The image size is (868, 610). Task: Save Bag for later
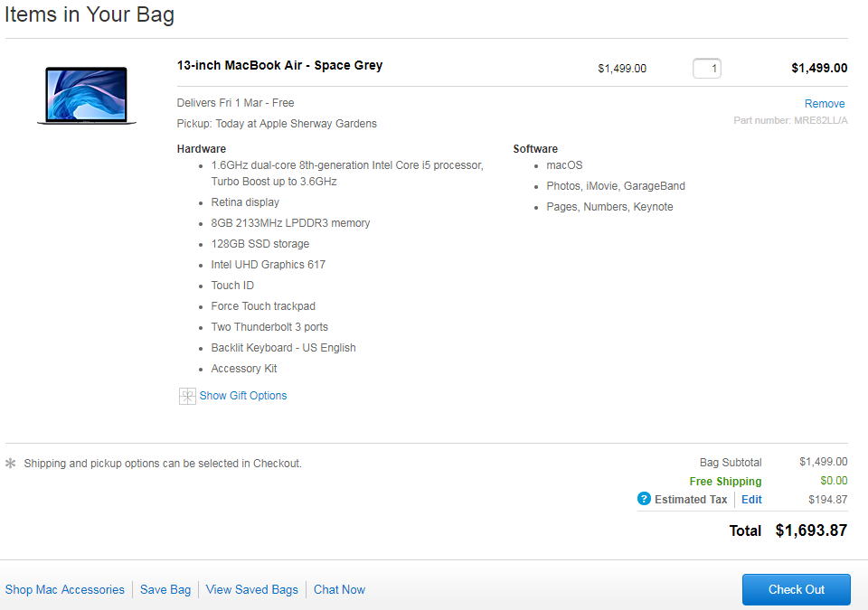tap(165, 589)
